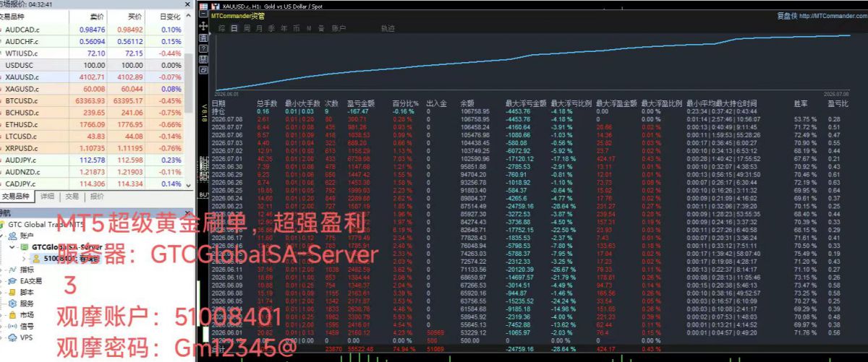Image resolution: width=868 pixels, height=362 pixels.
Task: Open the 市场 market bag icon
Action: [x=12, y=315]
